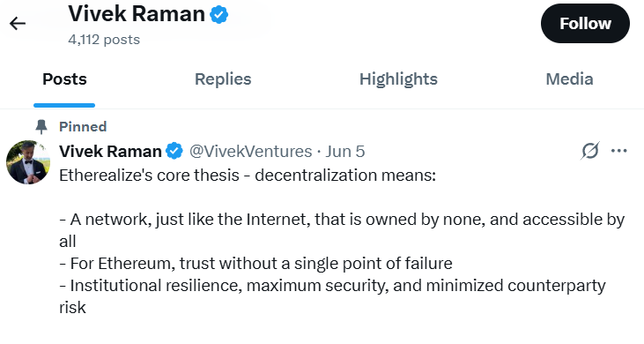Image resolution: width=644 pixels, height=344 pixels.
Task: Click Vivek Raman's profile avatar
Action: point(28,162)
